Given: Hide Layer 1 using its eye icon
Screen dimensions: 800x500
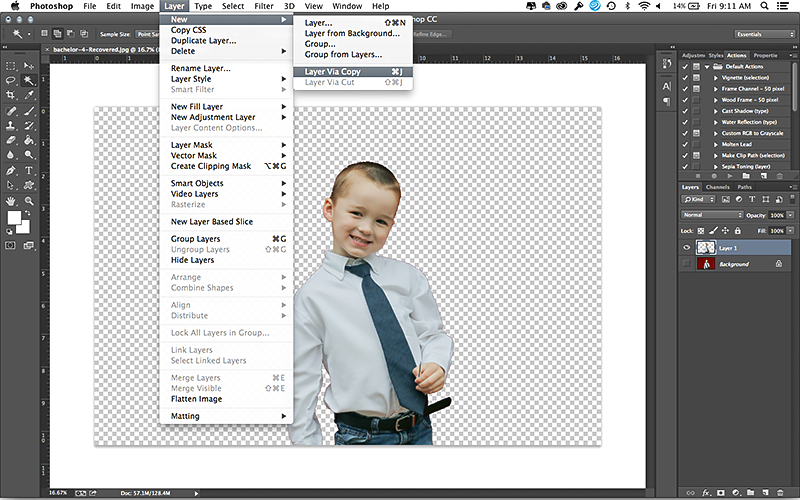Looking at the screenshot, I should [x=687, y=247].
